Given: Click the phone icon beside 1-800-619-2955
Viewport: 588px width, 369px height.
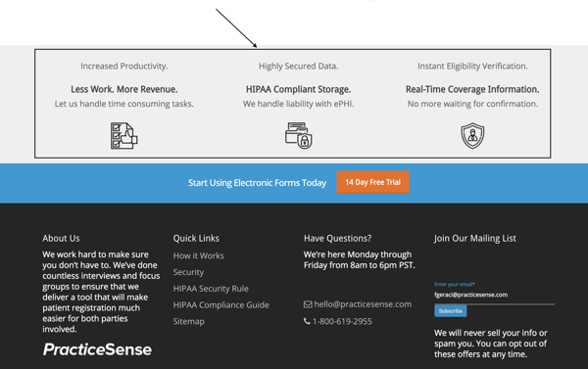Looking at the screenshot, I should click(307, 321).
